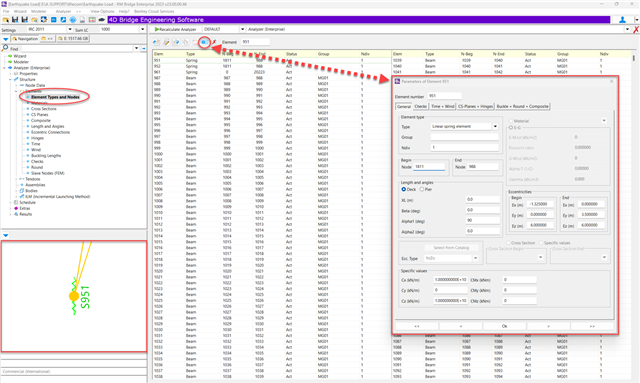Click the >> last element button
This screenshot has height=383, width=640.
pyautogui.click(x=592, y=326)
